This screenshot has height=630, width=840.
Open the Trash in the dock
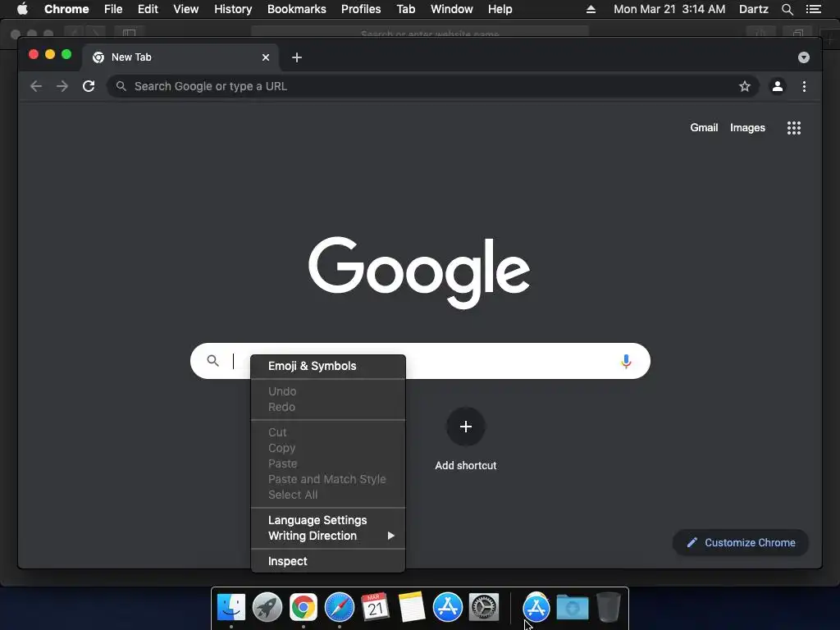point(609,607)
